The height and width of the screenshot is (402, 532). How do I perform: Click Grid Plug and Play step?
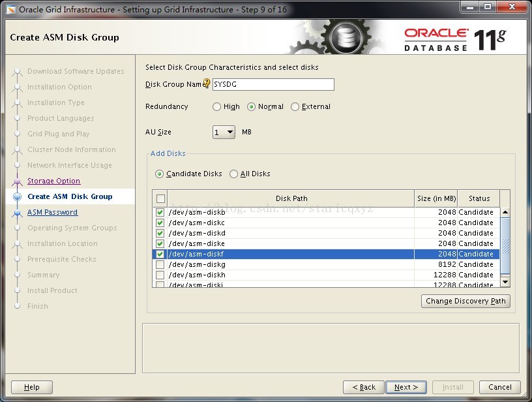click(x=59, y=134)
